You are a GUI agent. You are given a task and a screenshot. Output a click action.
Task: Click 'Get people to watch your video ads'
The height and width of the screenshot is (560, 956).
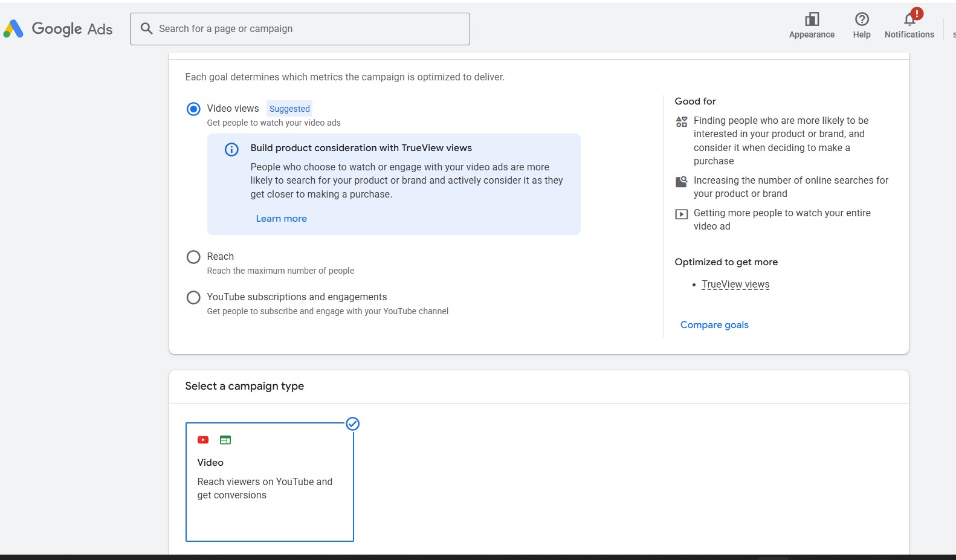click(x=274, y=123)
